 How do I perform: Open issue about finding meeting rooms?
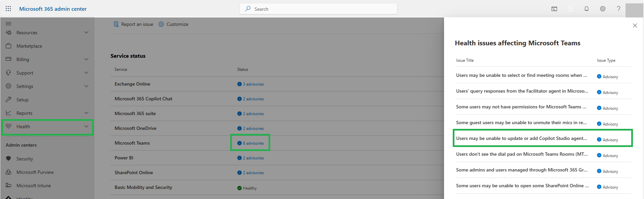click(522, 75)
